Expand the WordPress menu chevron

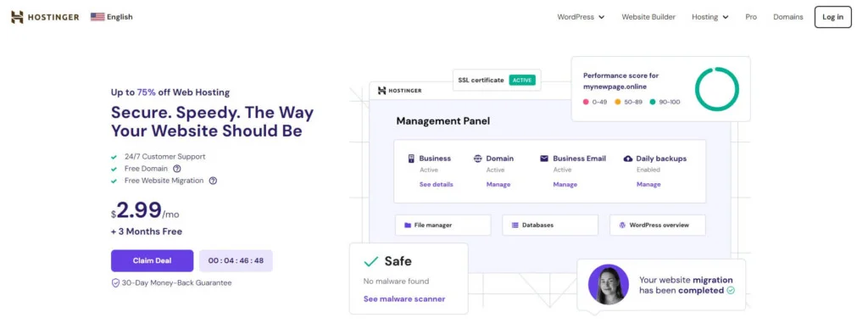601,17
